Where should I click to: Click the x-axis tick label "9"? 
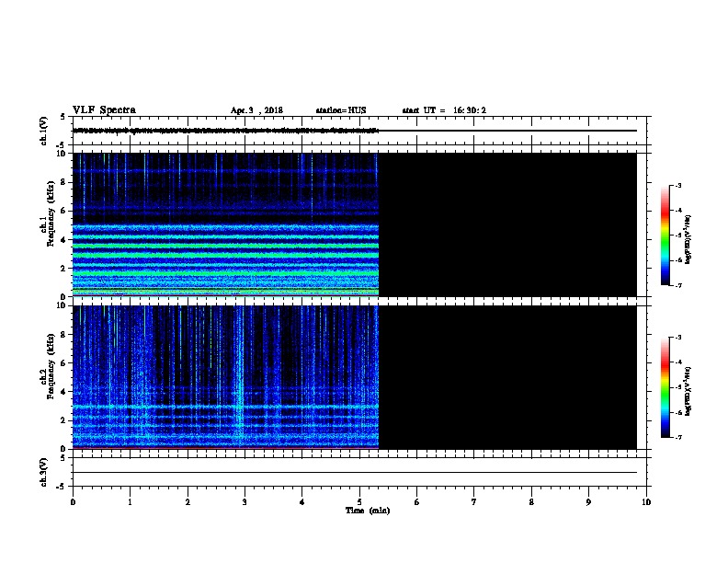[588, 502]
